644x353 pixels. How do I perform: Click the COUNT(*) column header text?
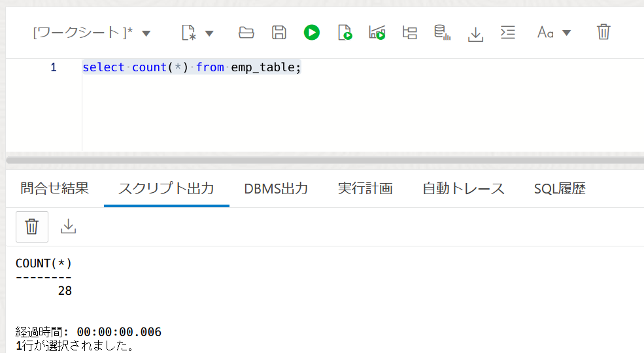coord(44,263)
